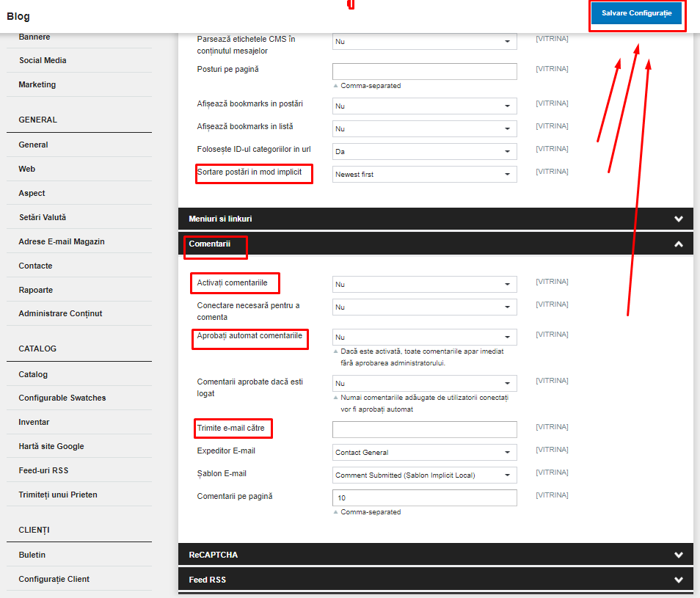Focus the Trimite e-mail către field

tap(425, 430)
